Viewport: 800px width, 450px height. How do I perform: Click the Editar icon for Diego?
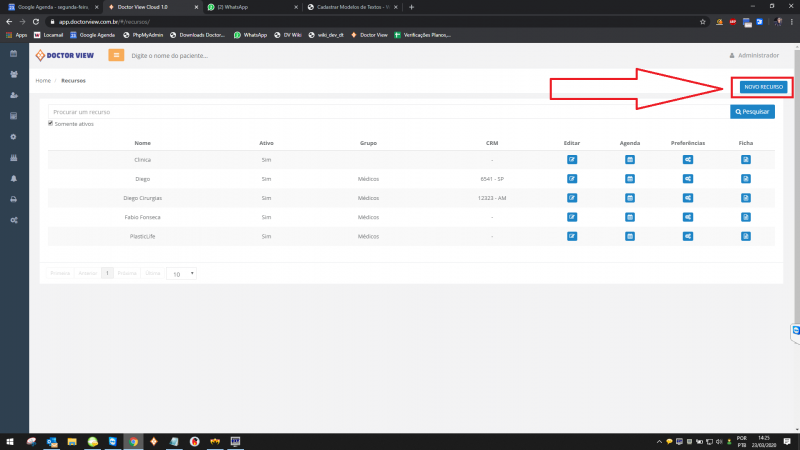pyautogui.click(x=572, y=179)
